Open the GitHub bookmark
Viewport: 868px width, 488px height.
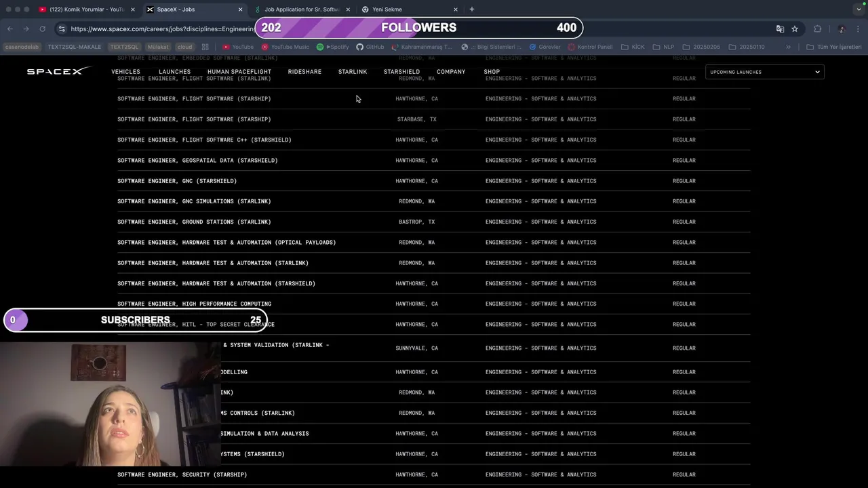click(370, 47)
